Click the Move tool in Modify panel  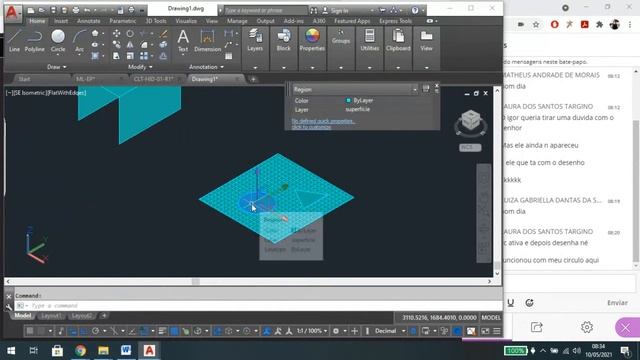click(116, 33)
